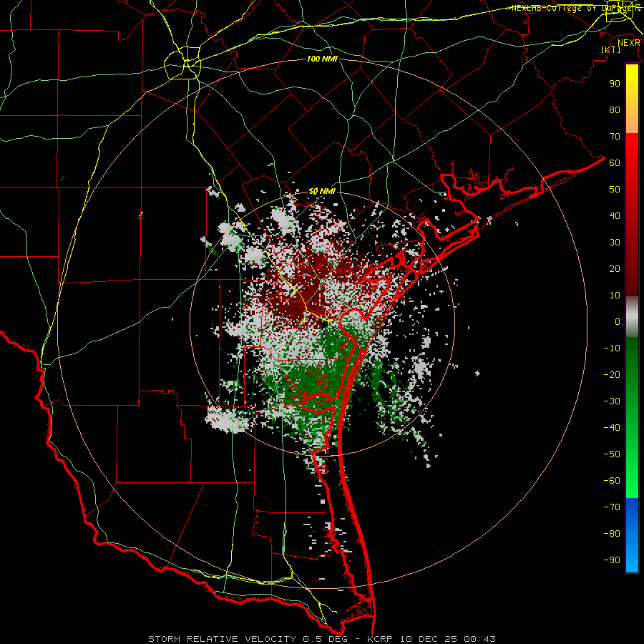Click the -40 knots scale label
The height and width of the screenshot is (644, 644).
pyautogui.click(x=612, y=428)
